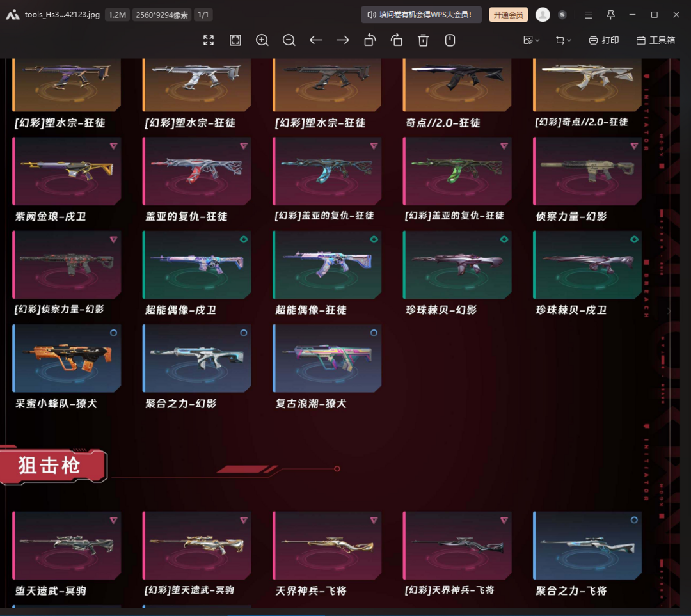
Task: Go to the previous image with the left arrow
Action: click(x=315, y=40)
